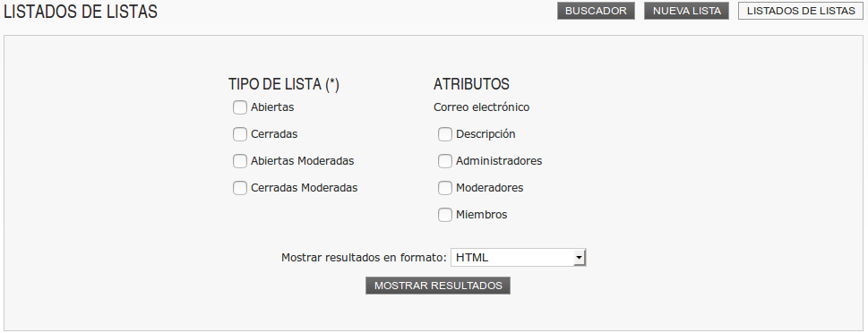
Task: Click the Administradores label text
Action: pos(499,161)
